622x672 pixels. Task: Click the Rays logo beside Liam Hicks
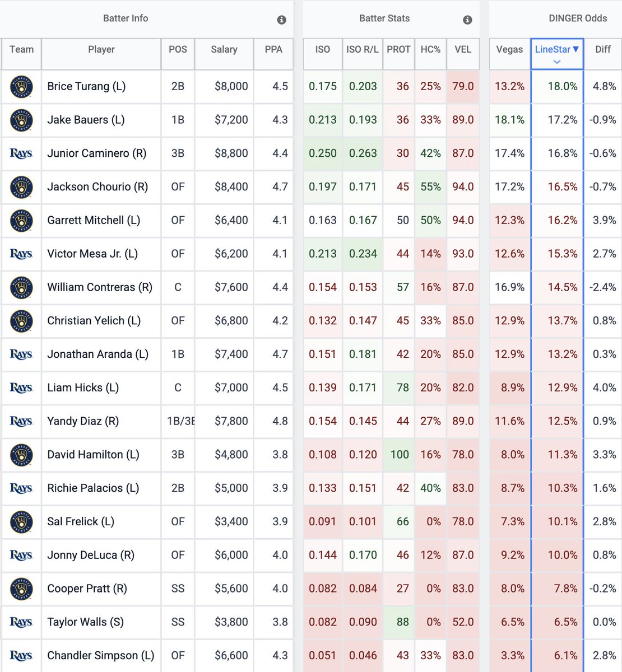pyautogui.click(x=21, y=388)
